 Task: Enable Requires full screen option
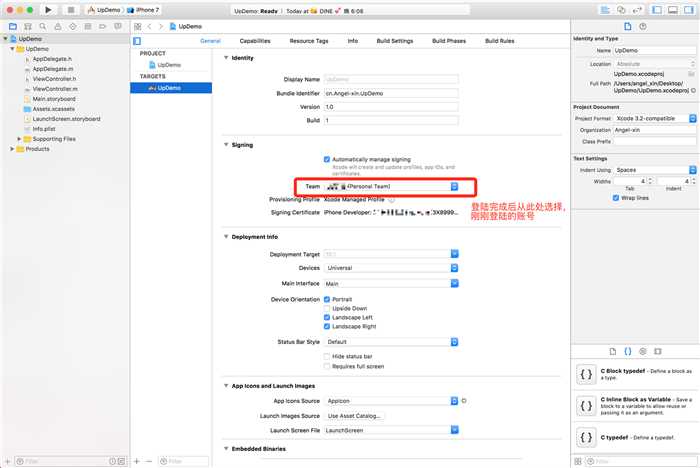click(x=327, y=366)
